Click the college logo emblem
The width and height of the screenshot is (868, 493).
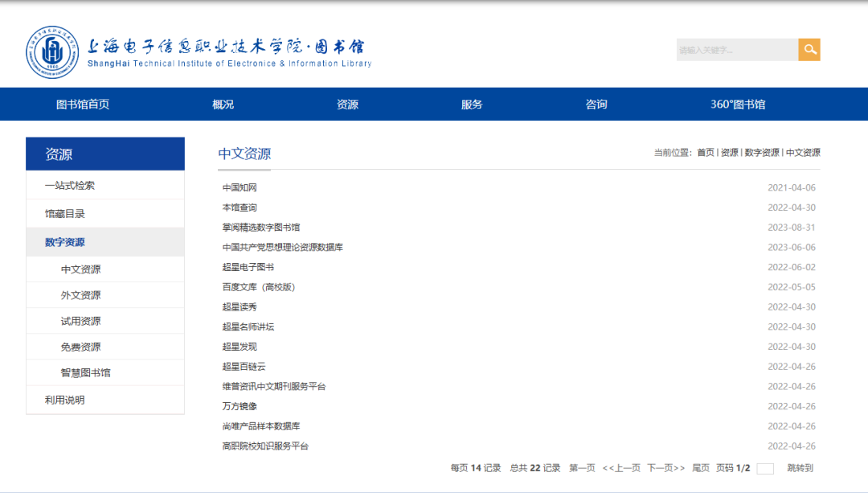53,52
